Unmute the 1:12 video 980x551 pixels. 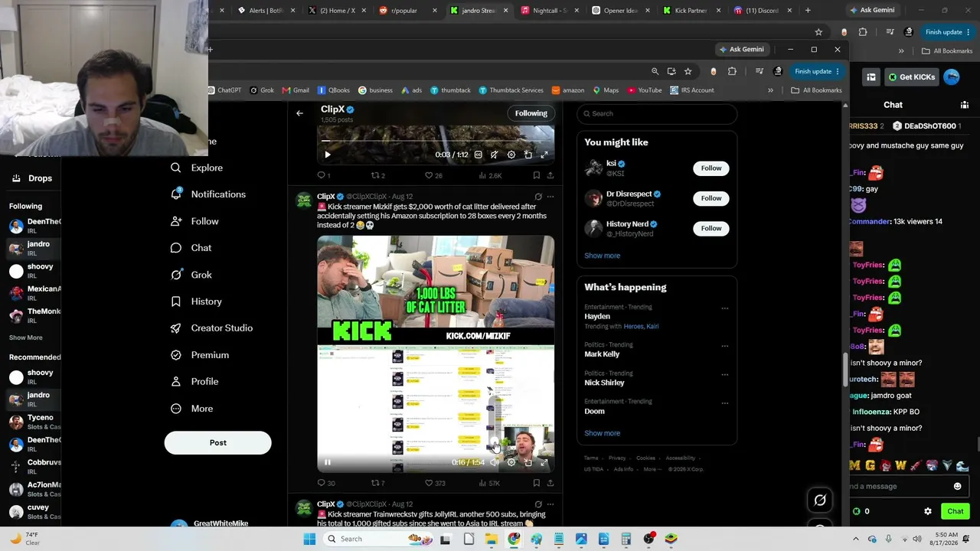[495, 155]
